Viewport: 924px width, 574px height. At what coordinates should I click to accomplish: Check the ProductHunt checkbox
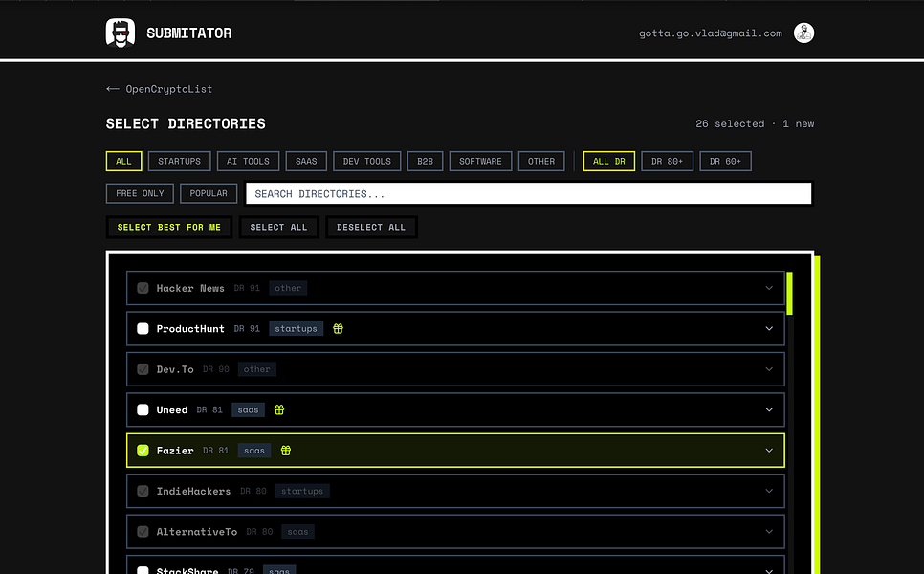coord(143,329)
